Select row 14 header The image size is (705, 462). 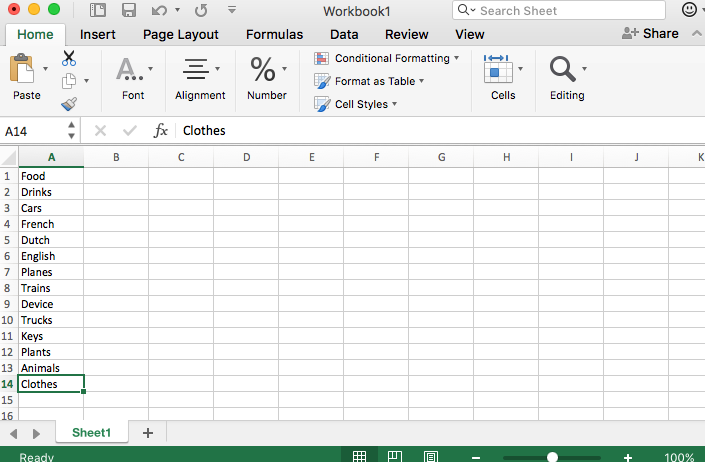click(9, 384)
